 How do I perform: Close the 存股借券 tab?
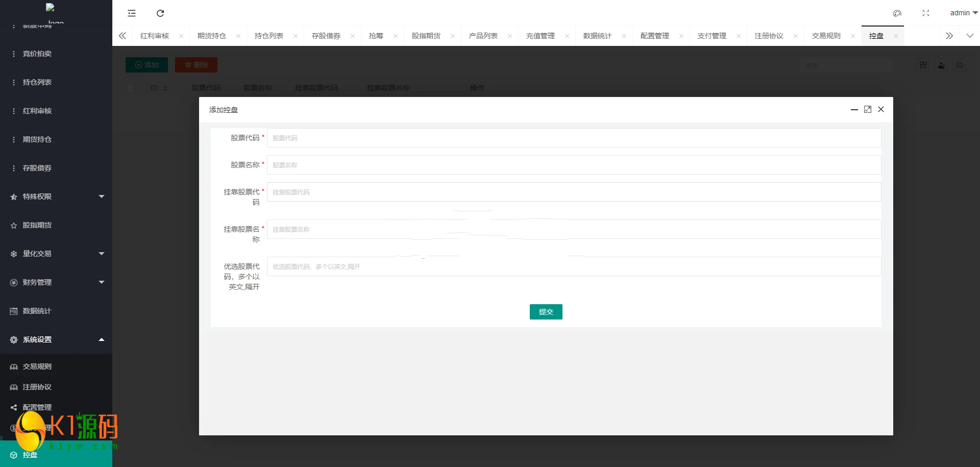point(353,36)
